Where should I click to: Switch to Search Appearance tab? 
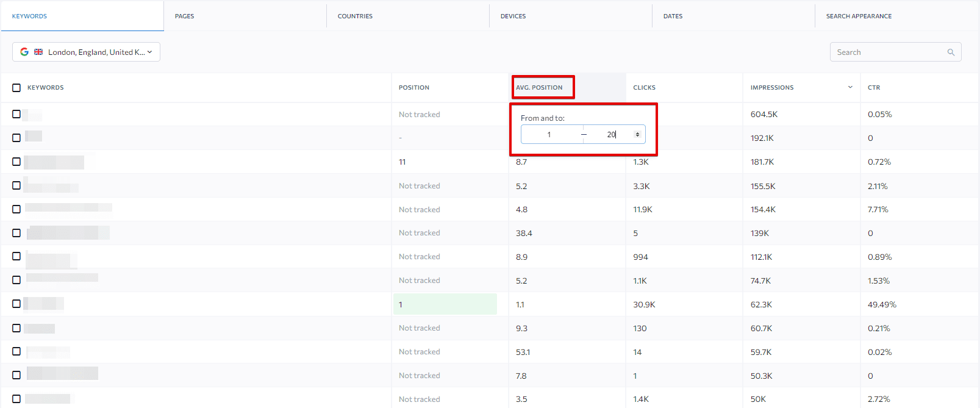(x=896, y=16)
